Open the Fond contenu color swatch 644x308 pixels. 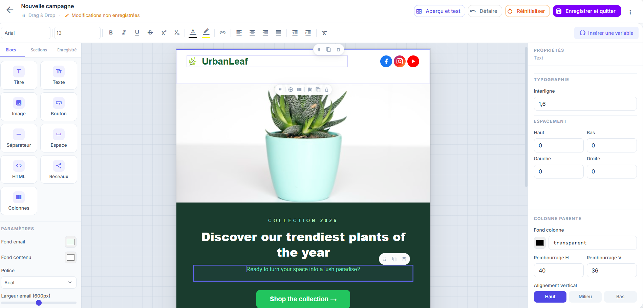pos(70,257)
